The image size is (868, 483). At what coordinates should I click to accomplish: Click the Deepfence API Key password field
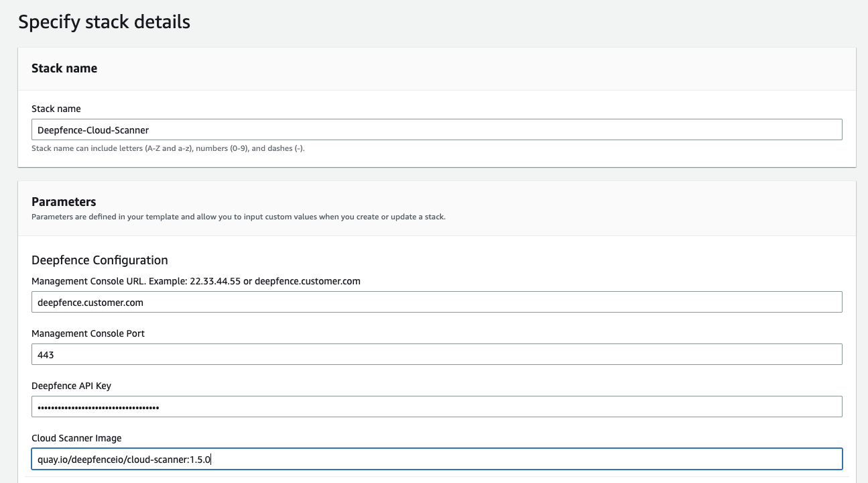(436, 407)
